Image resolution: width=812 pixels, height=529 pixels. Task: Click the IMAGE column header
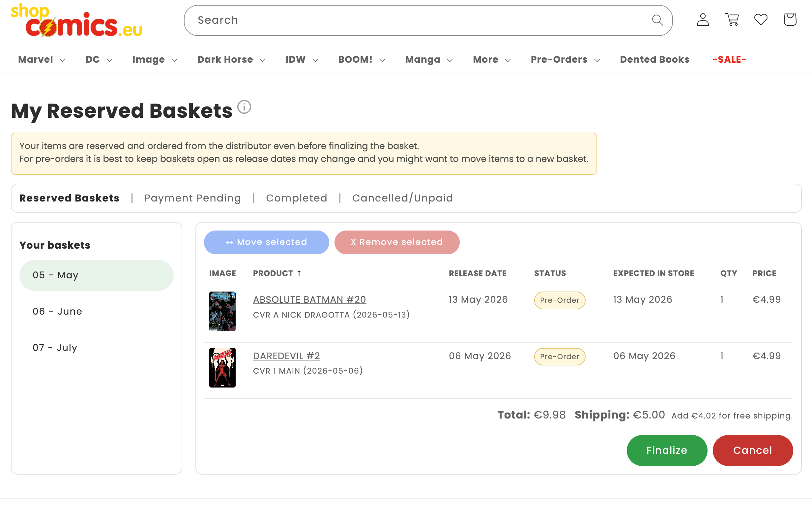click(222, 273)
